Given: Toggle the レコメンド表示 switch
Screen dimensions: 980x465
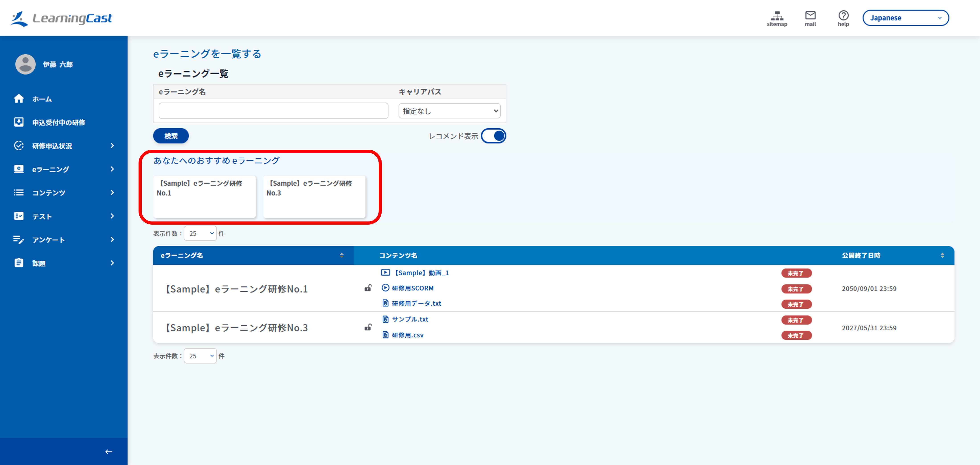Looking at the screenshot, I should pos(493,136).
